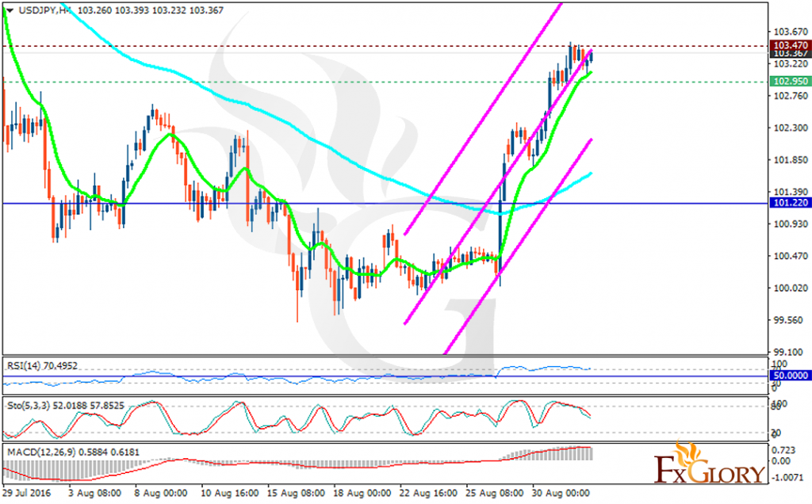Click the 103.220 price scale value
Screen dimensions: 812x504
click(x=791, y=63)
